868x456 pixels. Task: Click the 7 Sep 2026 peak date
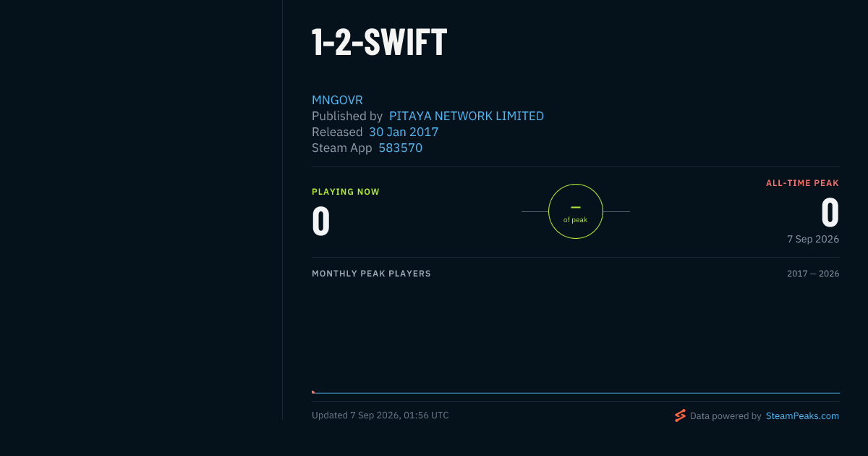click(x=813, y=239)
